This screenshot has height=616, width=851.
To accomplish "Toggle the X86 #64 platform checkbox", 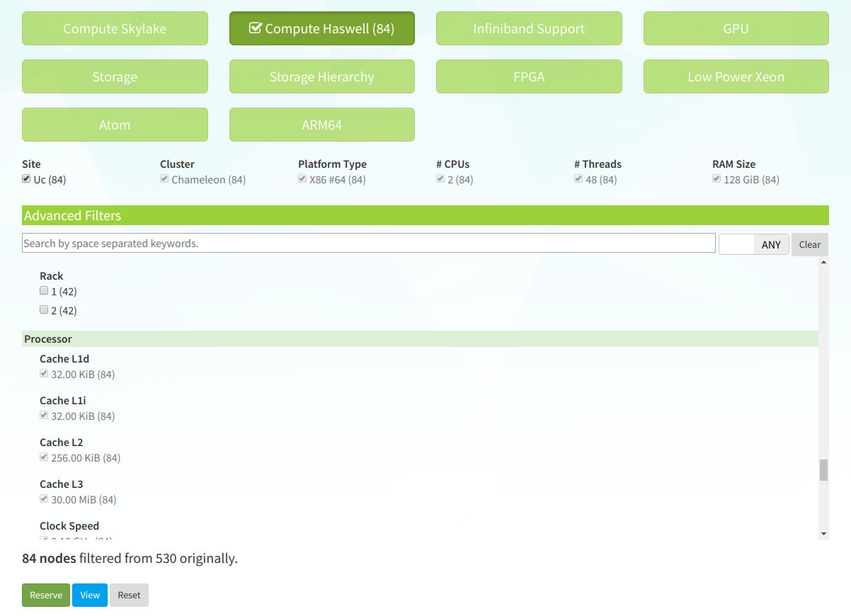I will coord(302,179).
